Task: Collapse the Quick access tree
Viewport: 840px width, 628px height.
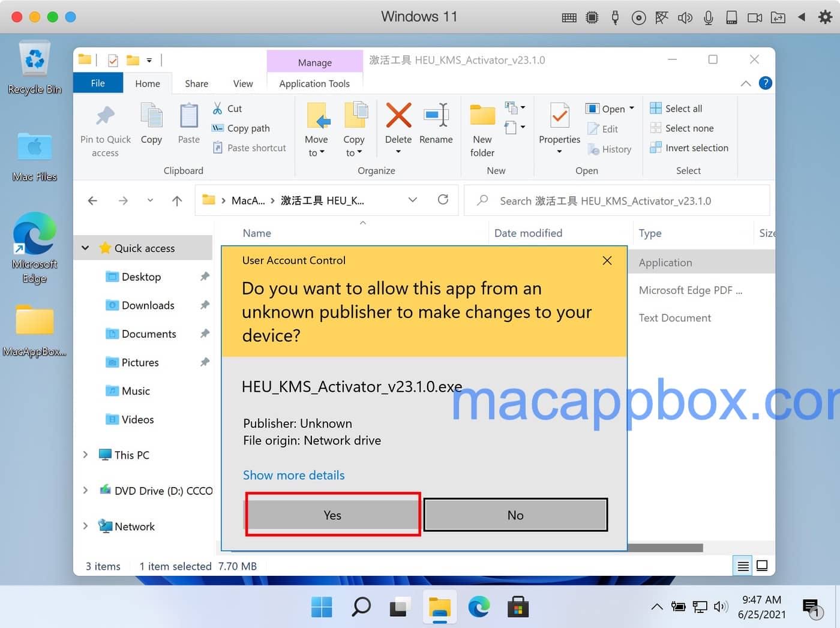Action: (86, 248)
